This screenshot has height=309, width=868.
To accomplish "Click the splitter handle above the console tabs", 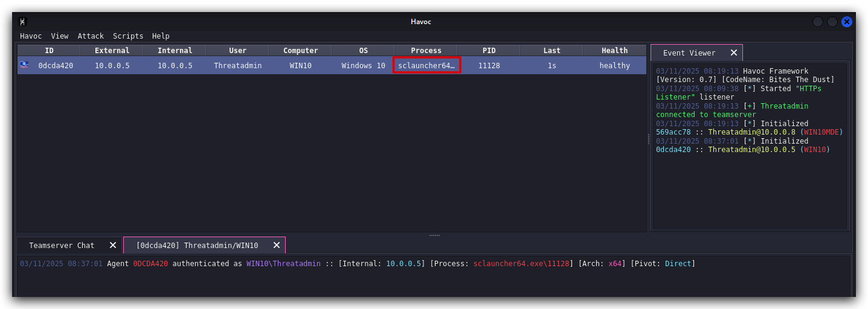I will coord(434,235).
